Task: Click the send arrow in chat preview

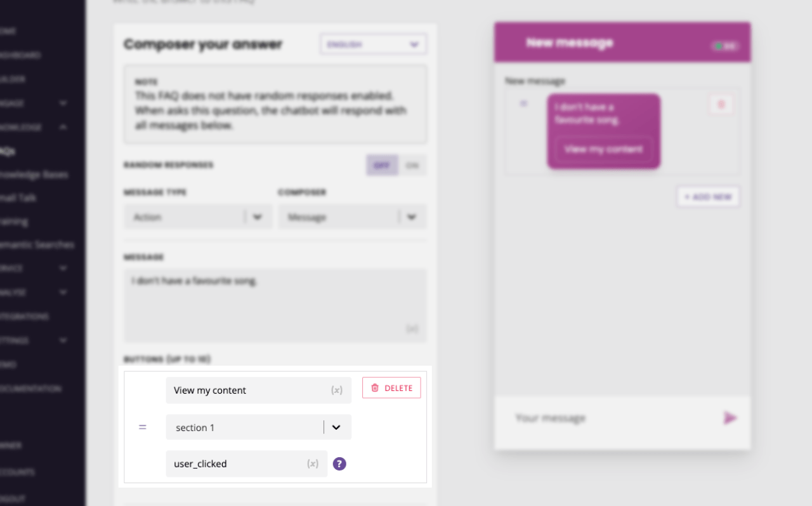Action: click(x=730, y=418)
